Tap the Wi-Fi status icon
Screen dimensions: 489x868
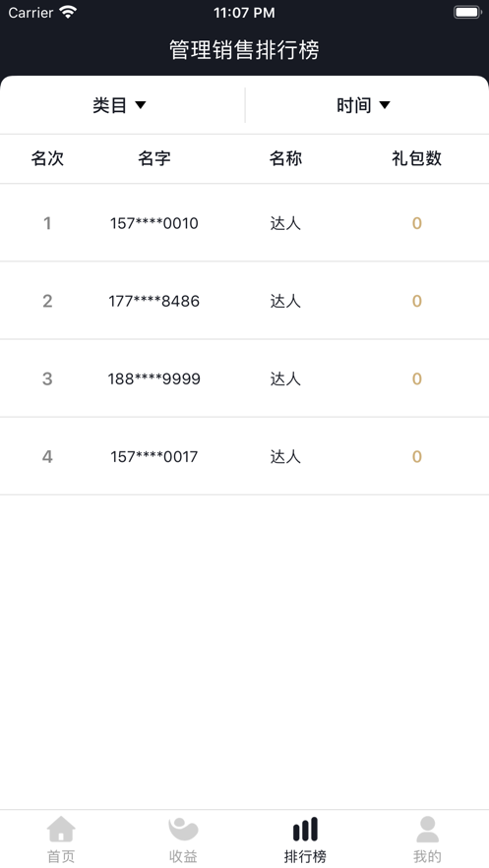pyautogui.click(x=68, y=12)
